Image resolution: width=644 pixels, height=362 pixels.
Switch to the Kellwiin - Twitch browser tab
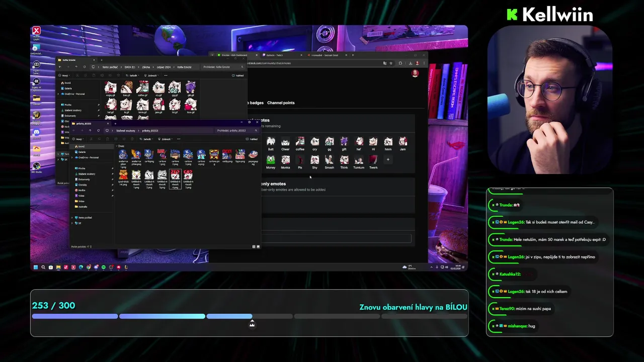pyautogui.click(x=281, y=55)
